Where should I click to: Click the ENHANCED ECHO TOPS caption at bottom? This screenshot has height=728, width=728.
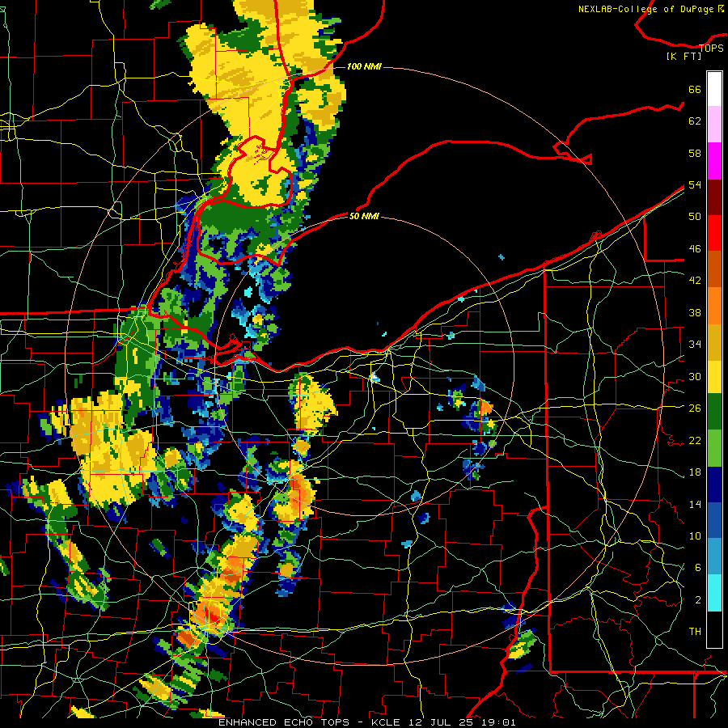pyautogui.click(x=366, y=722)
